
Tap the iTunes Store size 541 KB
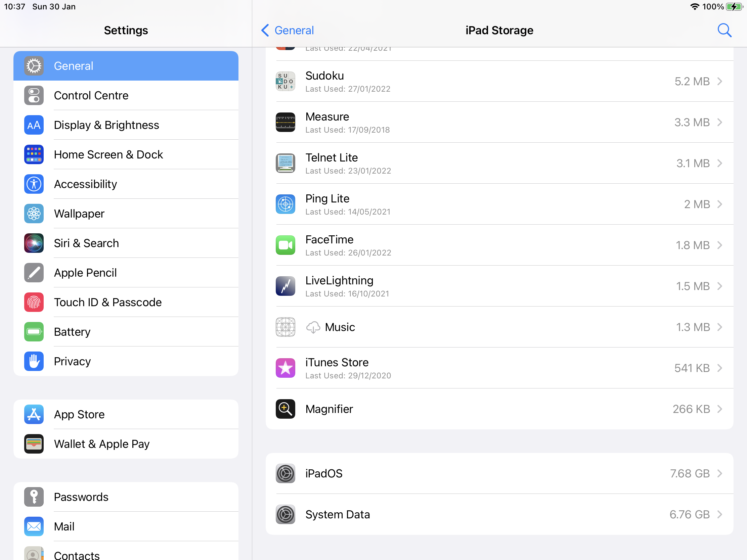click(x=692, y=368)
